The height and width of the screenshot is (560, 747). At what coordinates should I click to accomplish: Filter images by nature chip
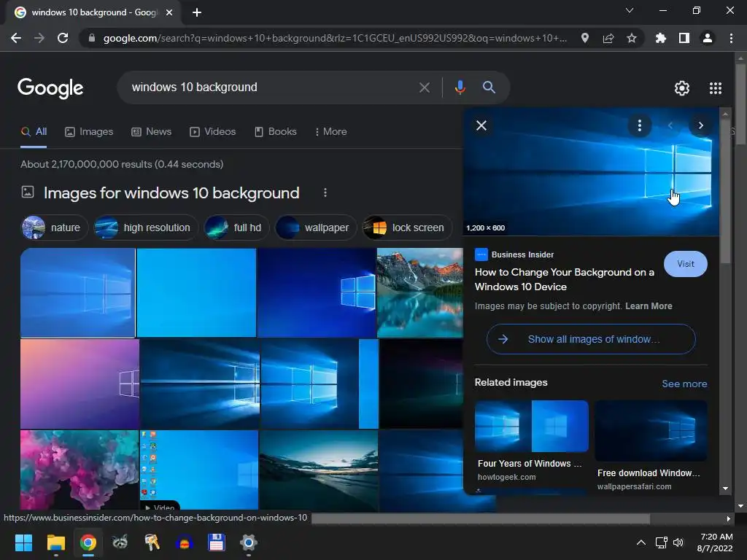click(54, 227)
